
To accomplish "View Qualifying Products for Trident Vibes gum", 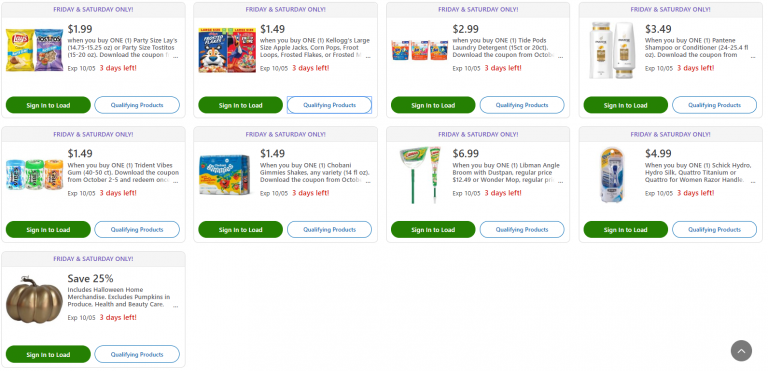I will point(137,229).
